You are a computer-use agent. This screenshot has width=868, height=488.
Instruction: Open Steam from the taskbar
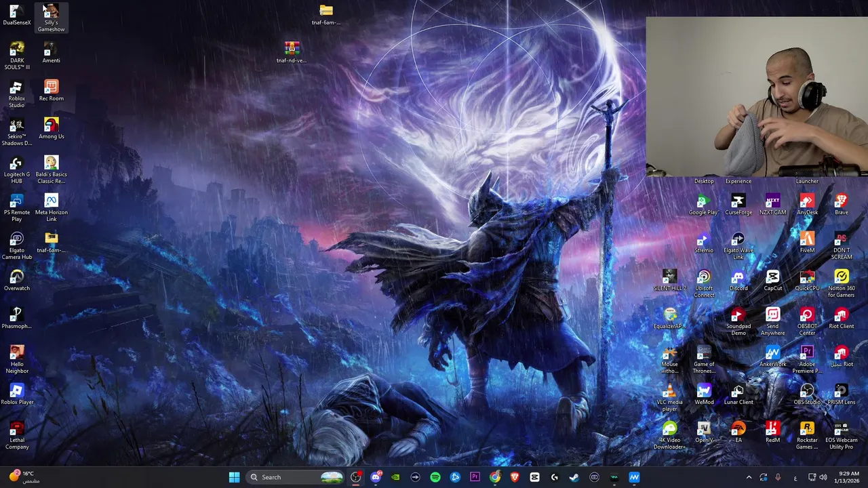coord(574,477)
